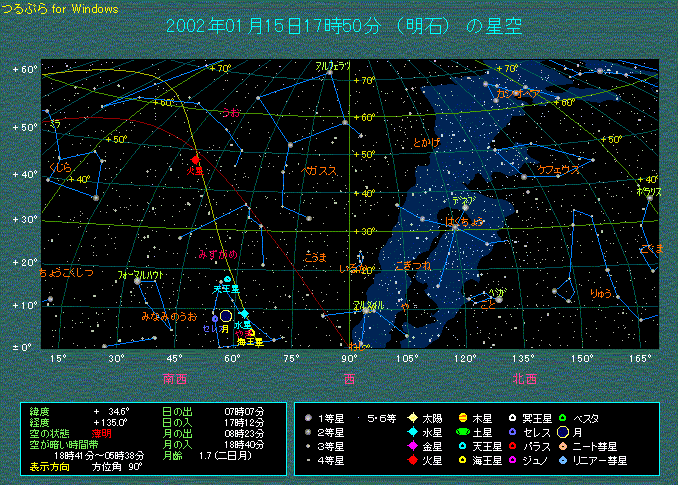
Task: Select the cyan Mercury marker on the chart
Action: (x=244, y=314)
